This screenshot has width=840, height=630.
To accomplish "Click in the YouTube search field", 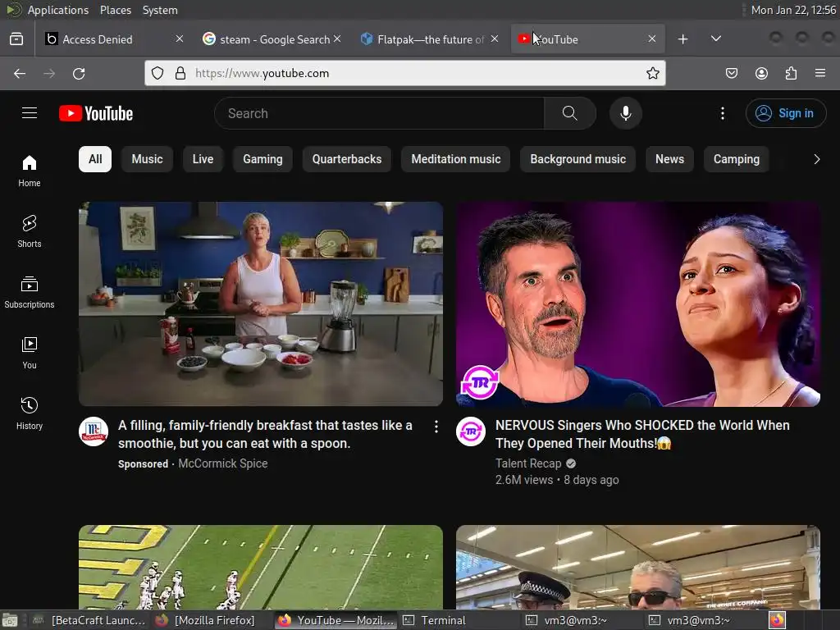I will click(379, 113).
